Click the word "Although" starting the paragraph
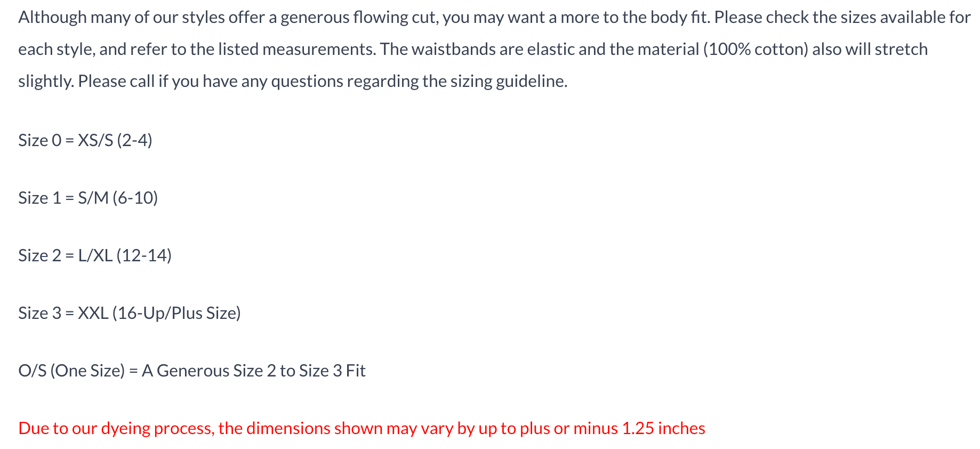The image size is (980, 449). [52, 18]
